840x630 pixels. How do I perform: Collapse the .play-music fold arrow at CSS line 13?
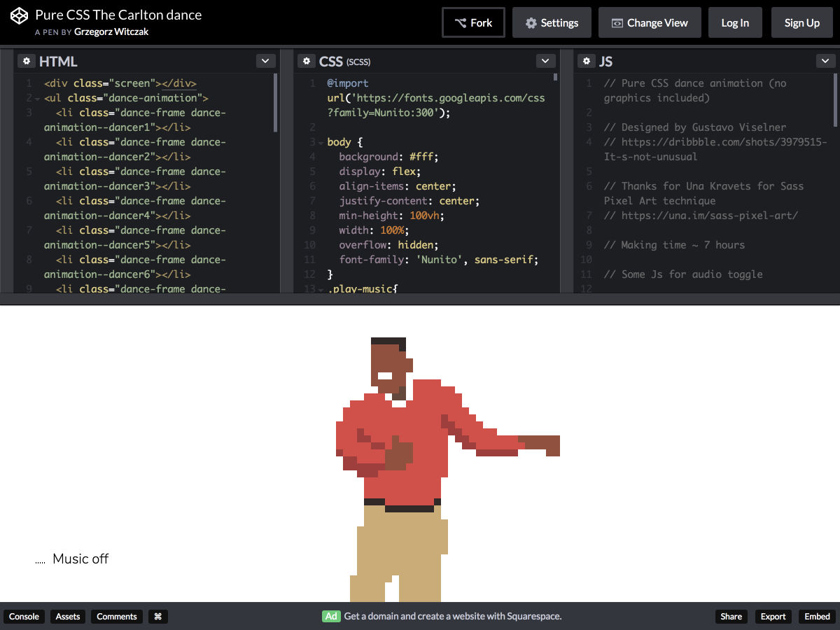(321, 289)
